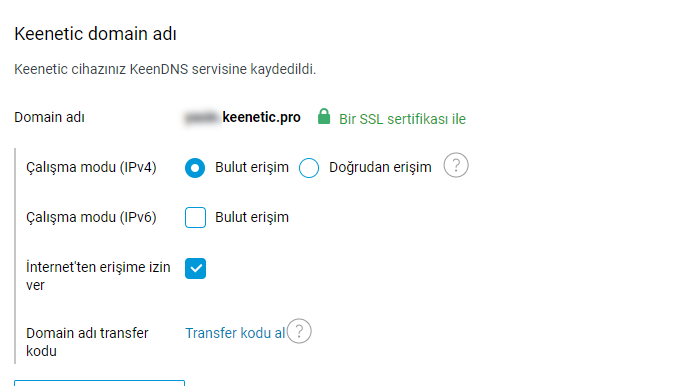Image resolution: width=677 pixels, height=386 pixels.
Task: Open help icon next to Doğrudan erişim
Action: tap(456, 165)
